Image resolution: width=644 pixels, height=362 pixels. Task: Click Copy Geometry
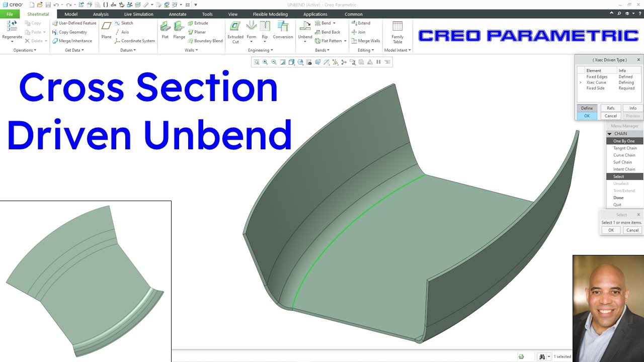click(x=69, y=32)
